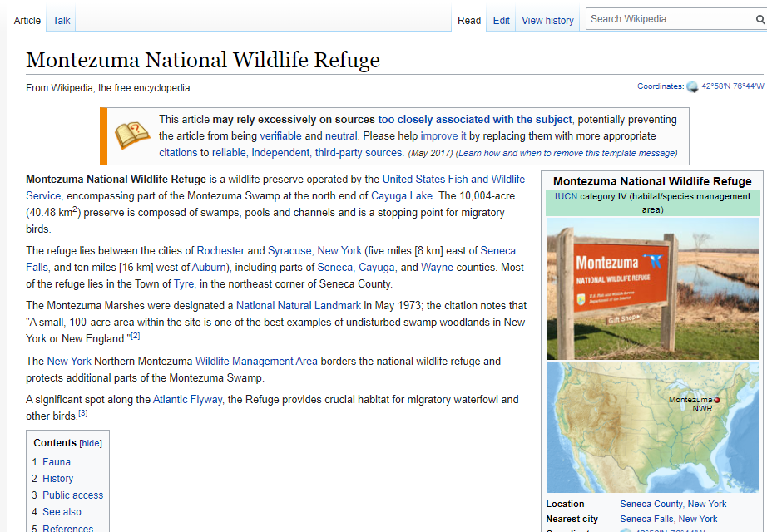Follow the Wildlife Management Area link

(256, 361)
